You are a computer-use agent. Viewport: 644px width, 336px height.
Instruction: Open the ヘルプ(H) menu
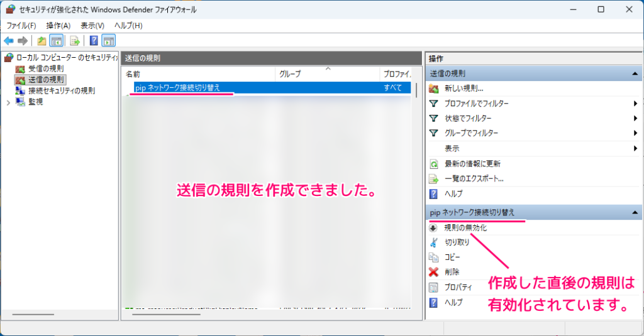[x=128, y=26]
